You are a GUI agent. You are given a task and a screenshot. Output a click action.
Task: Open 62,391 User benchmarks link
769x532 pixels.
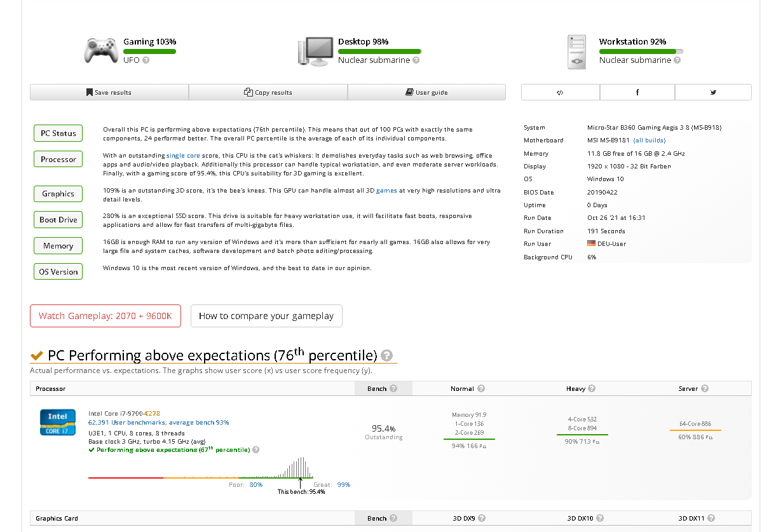[x=159, y=422]
